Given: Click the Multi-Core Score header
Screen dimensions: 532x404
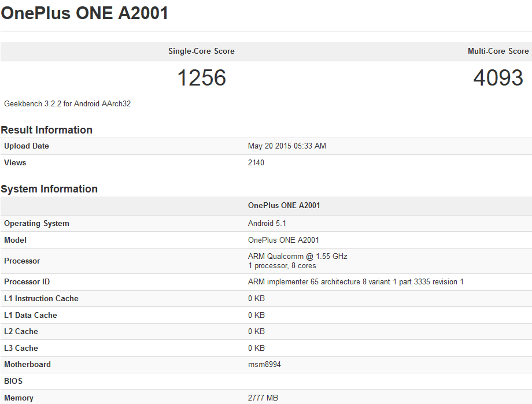Looking at the screenshot, I should [498, 51].
